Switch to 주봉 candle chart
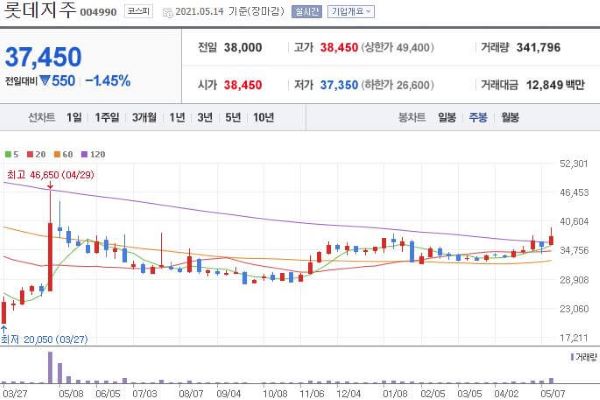Screen dimensions: 600x400 tap(478, 118)
